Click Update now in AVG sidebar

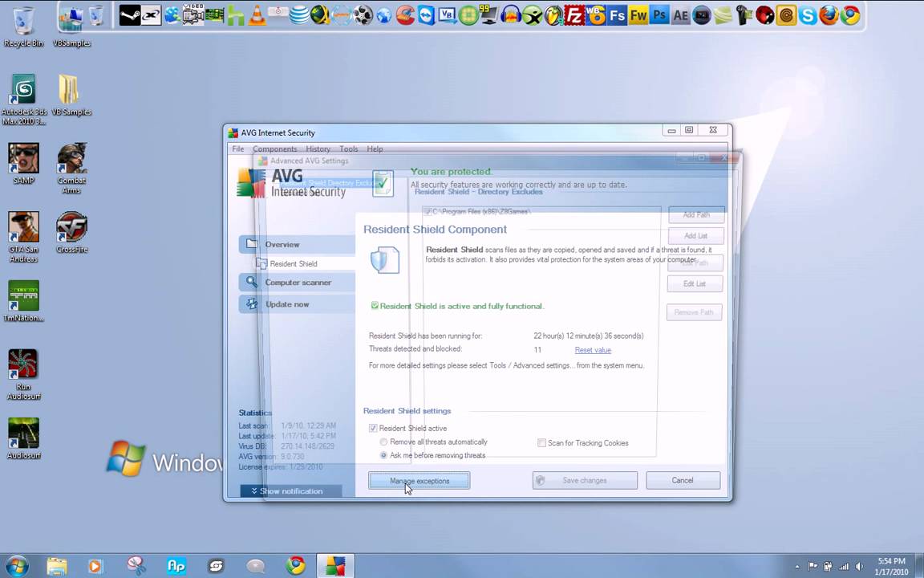tap(297, 303)
